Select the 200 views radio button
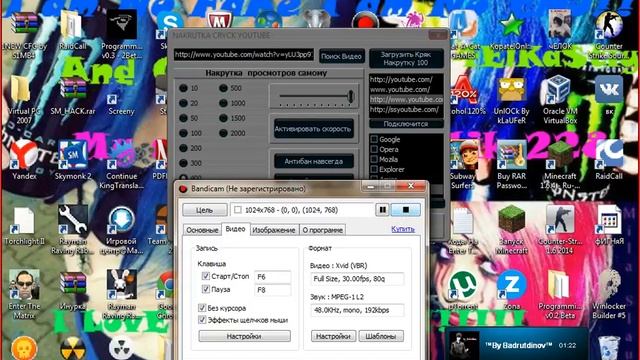640x360 pixels. tap(183, 148)
